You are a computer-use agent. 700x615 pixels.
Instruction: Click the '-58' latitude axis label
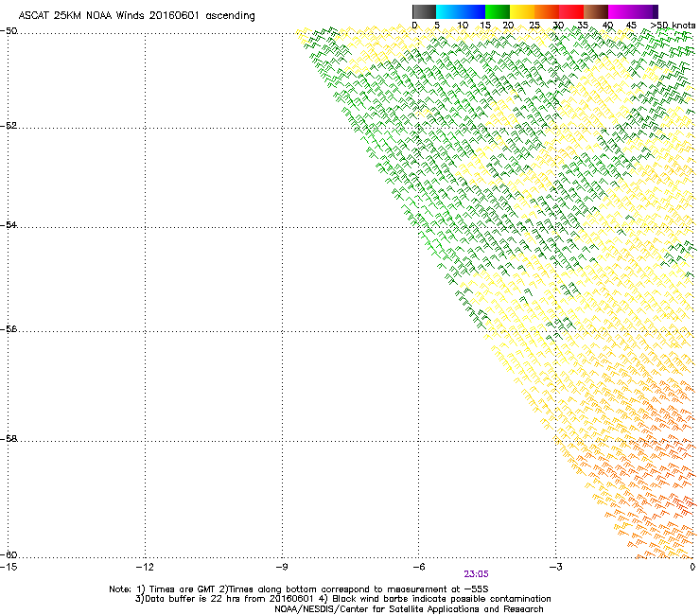point(9,439)
